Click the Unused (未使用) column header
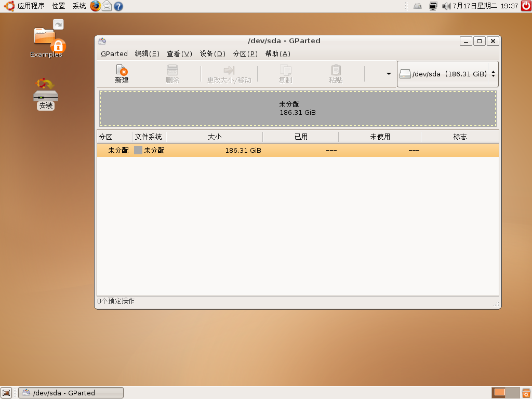Image resolution: width=532 pixels, height=399 pixels. 380,137
